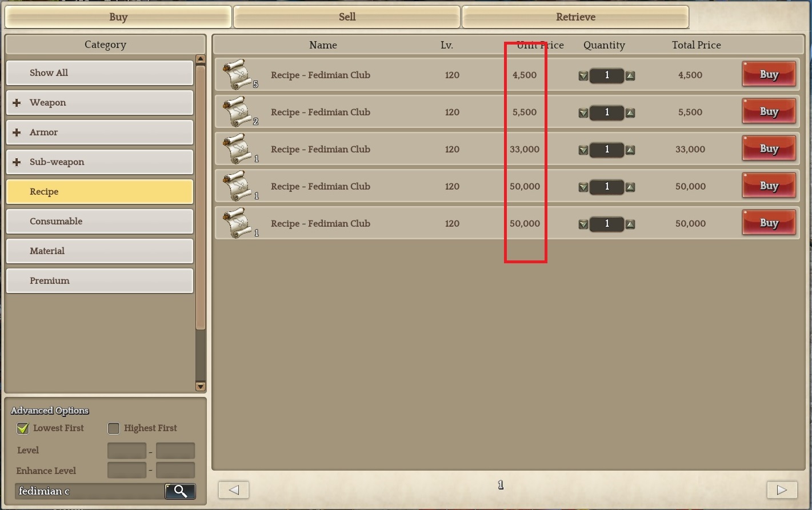Toggle the Highest First checkbox
The width and height of the screenshot is (812, 510).
tap(114, 428)
